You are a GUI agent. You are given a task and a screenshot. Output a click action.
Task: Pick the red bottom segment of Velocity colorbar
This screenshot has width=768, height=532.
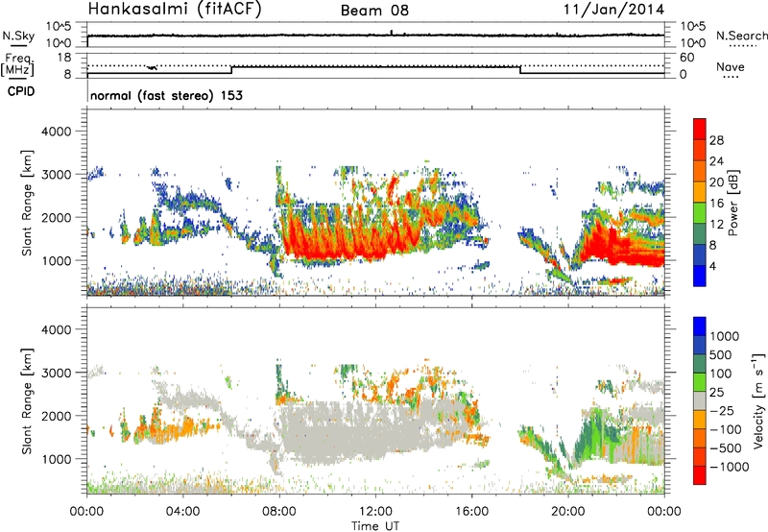coord(700,475)
